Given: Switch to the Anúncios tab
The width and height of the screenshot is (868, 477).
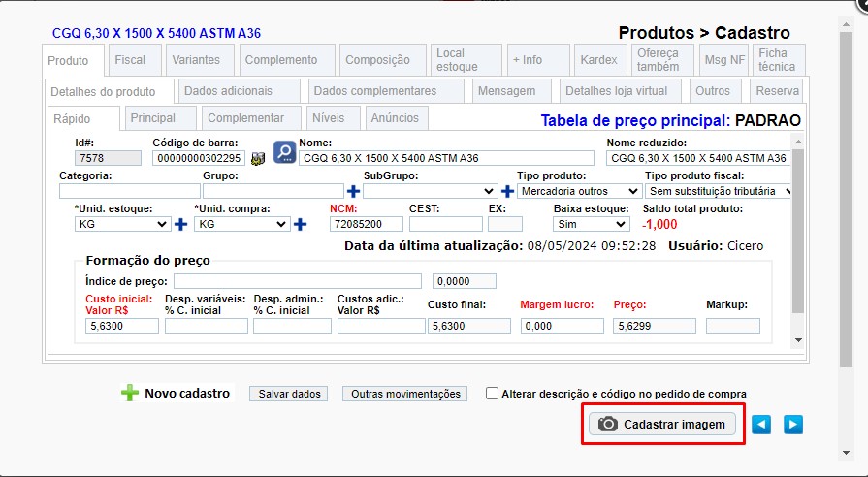Looking at the screenshot, I should pos(395,118).
